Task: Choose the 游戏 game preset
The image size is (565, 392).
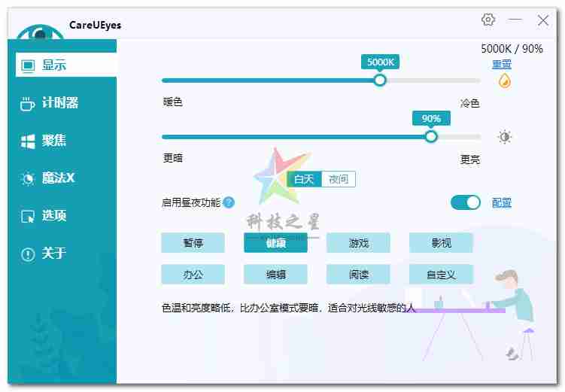Action: (x=358, y=243)
